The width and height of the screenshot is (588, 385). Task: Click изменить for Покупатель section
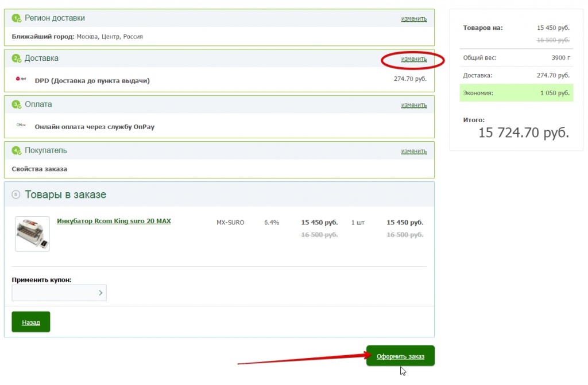414,151
